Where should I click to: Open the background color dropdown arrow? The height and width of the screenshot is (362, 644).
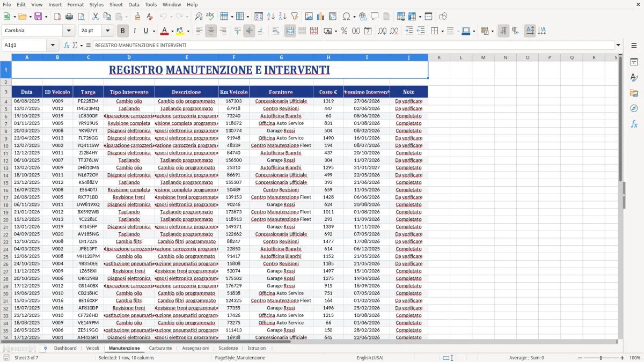pos(188,31)
